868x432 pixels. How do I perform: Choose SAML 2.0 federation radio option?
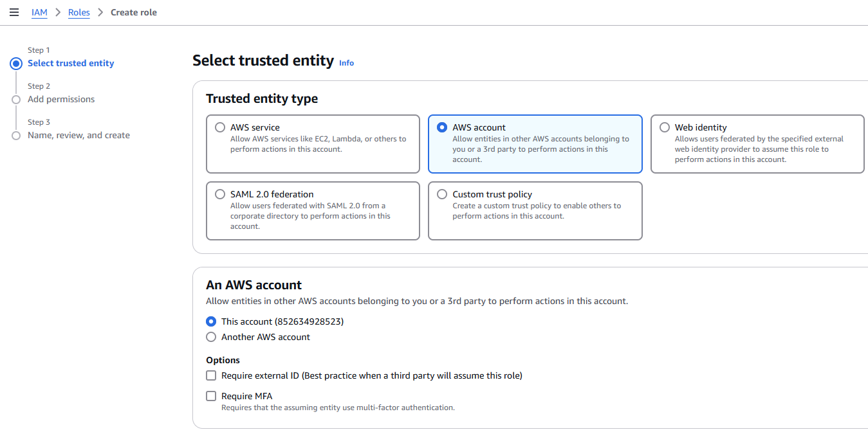click(220, 194)
